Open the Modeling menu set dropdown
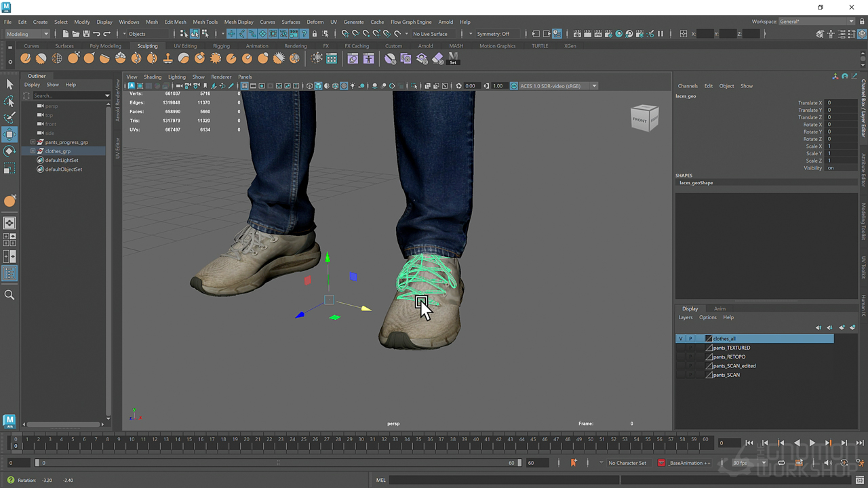The width and height of the screenshot is (868, 488). (28, 34)
